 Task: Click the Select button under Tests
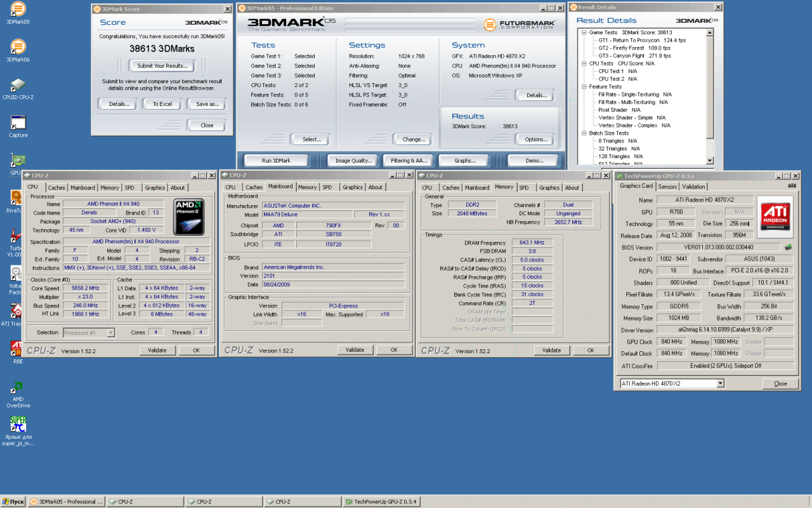311,140
